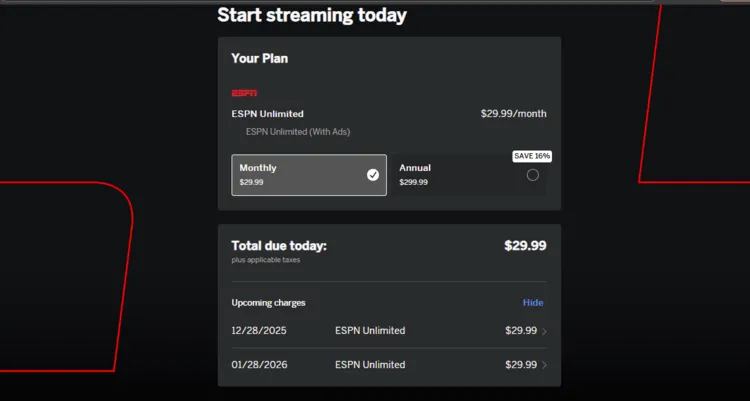The height and width of the screenshot is (401, 750).
Task: Click the Start streaming today heading
Action: point(312,15)
